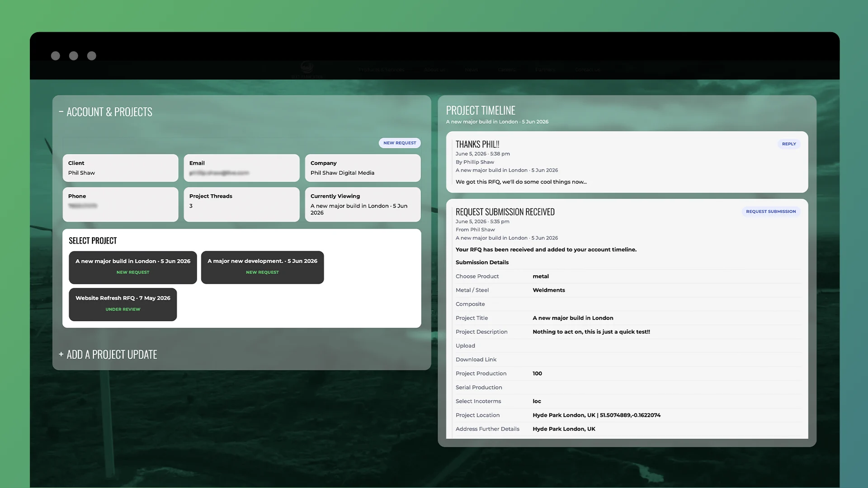Click the Project Timeline heading
This screenshot has width=868, height=488.
coord(481,110)
